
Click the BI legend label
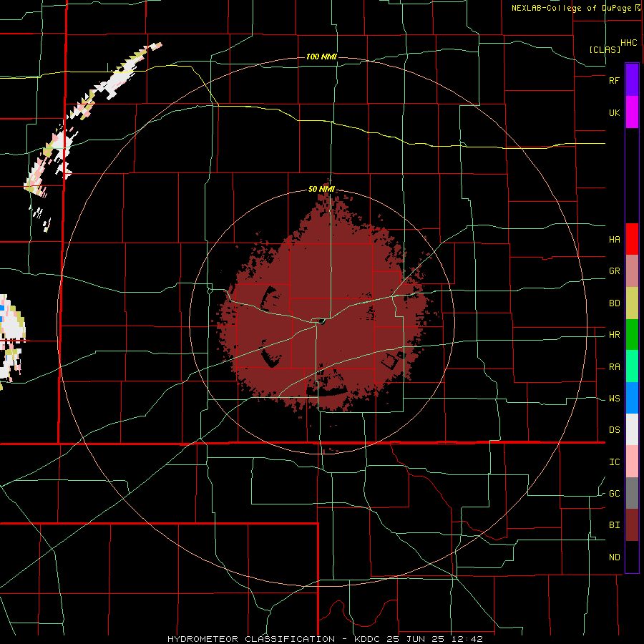[x=614, y=525]
